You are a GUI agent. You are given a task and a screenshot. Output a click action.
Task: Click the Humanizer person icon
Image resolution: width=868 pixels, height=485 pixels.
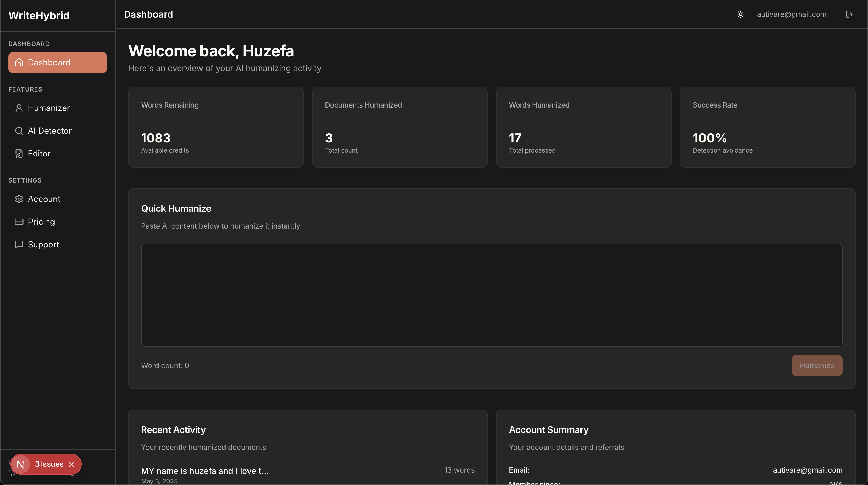coord(19,108)
